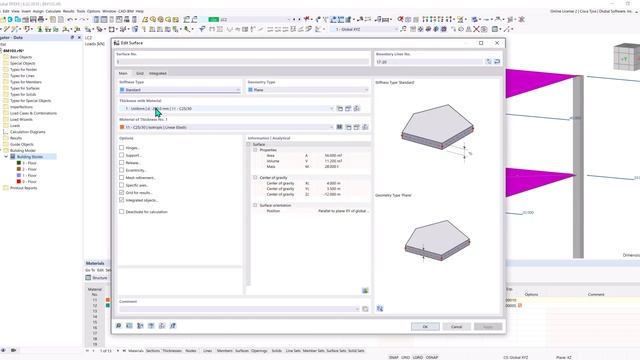Viewport: 640px width, 360px height.
Task: Collapse the Surface orientation group
Action: pyautogui.click(x=256, y=205)
